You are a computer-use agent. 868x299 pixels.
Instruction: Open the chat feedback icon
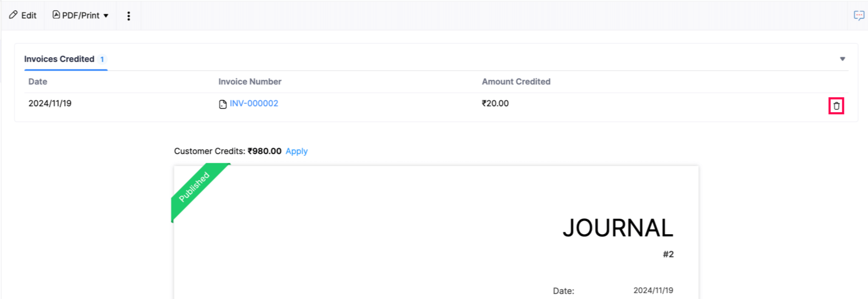click(859, 16)
